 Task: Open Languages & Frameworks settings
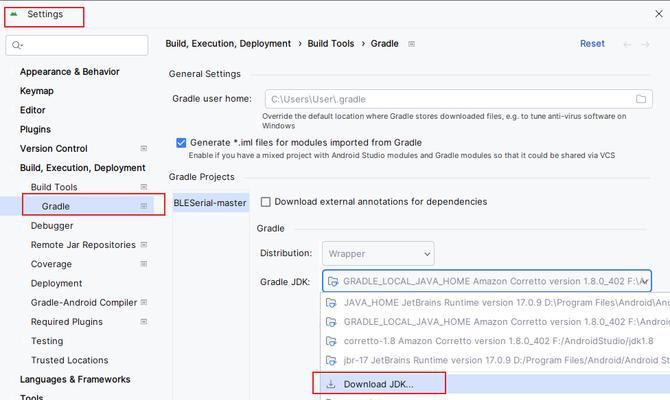(75, 379)
